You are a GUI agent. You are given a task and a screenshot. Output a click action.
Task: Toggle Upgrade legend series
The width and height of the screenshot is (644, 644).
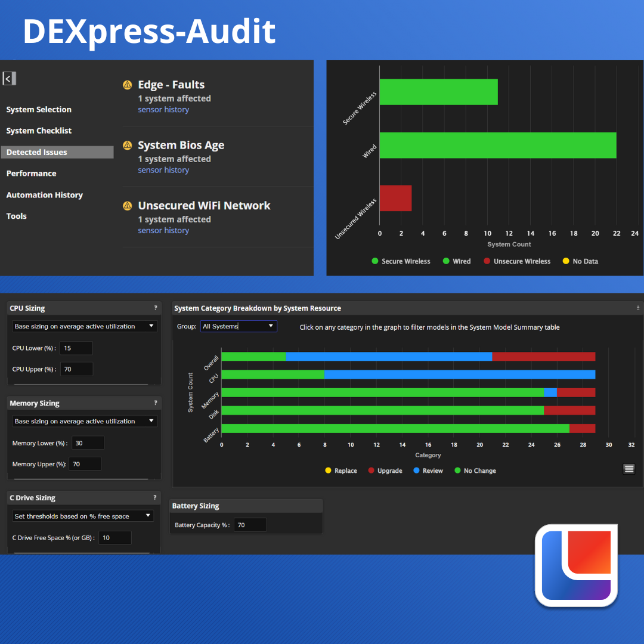[385, 470]
